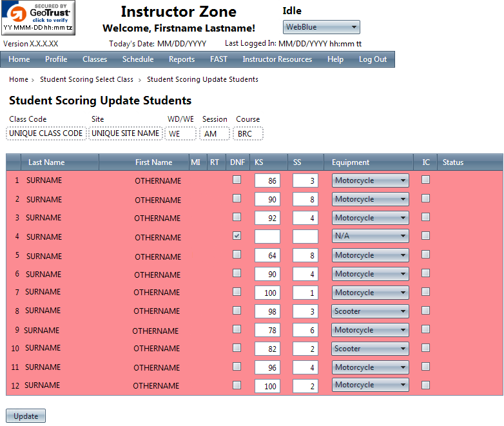Viewport: 504px width, 426px height.
Task: Click SS field for student 7
Action: point(305,293)
